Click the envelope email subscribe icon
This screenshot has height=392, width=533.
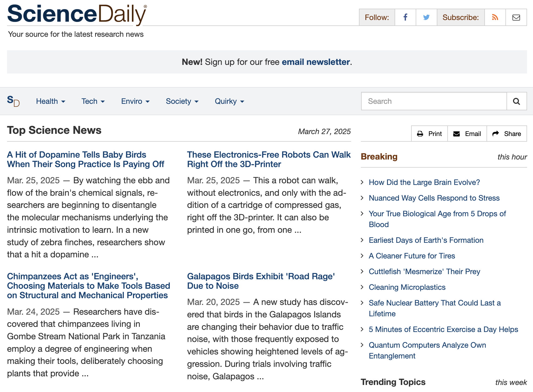[x=516, y=17]
